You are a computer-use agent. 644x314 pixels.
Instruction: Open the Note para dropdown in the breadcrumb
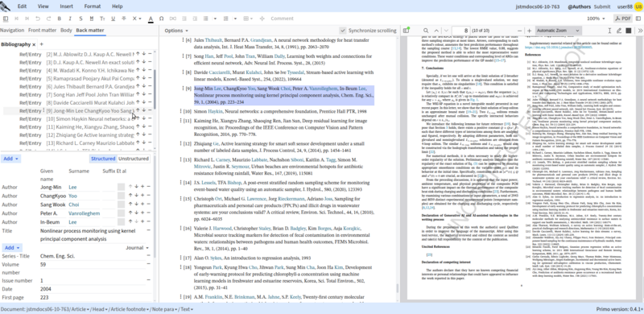tap(165, 309)
